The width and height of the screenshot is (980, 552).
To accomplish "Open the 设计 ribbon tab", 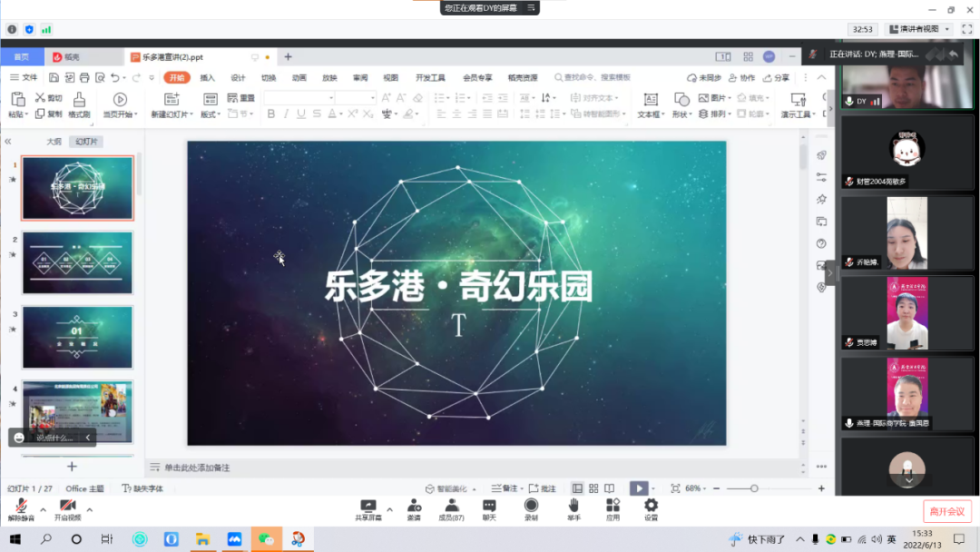I will pyautogui.click(x=238, y=78).
